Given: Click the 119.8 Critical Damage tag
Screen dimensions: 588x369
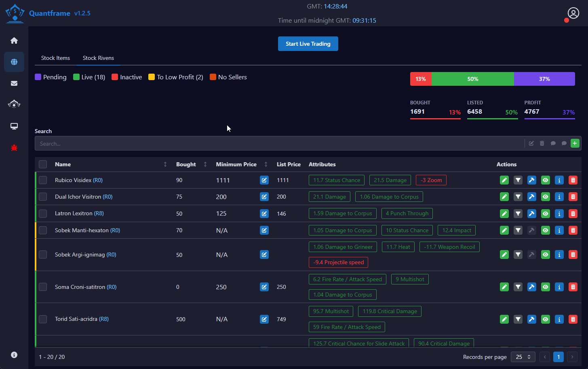Looking at the screenshot, I should click(x=390, y=311).
